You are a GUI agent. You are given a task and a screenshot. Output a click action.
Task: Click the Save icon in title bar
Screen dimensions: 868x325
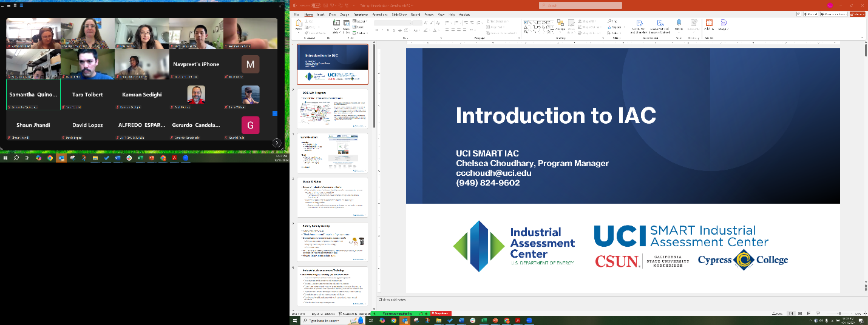(x=325, y=5)
